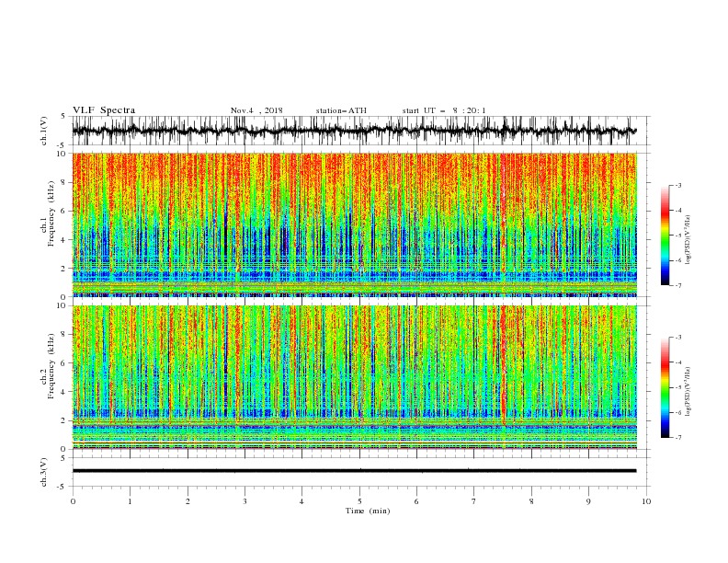Click the "0" frequency tick of ch.2
The image size is (728, 563).
click(65, 449)
